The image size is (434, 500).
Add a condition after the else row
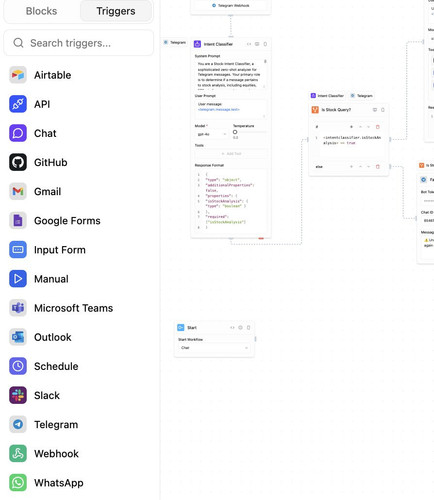point(351,166)
